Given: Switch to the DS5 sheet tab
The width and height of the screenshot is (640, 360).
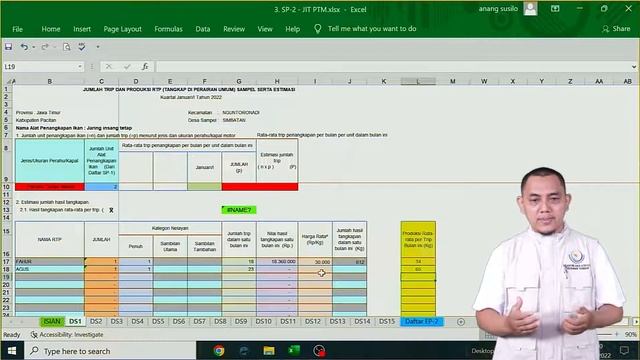Looking at the screenshot, I should point(158,322).
